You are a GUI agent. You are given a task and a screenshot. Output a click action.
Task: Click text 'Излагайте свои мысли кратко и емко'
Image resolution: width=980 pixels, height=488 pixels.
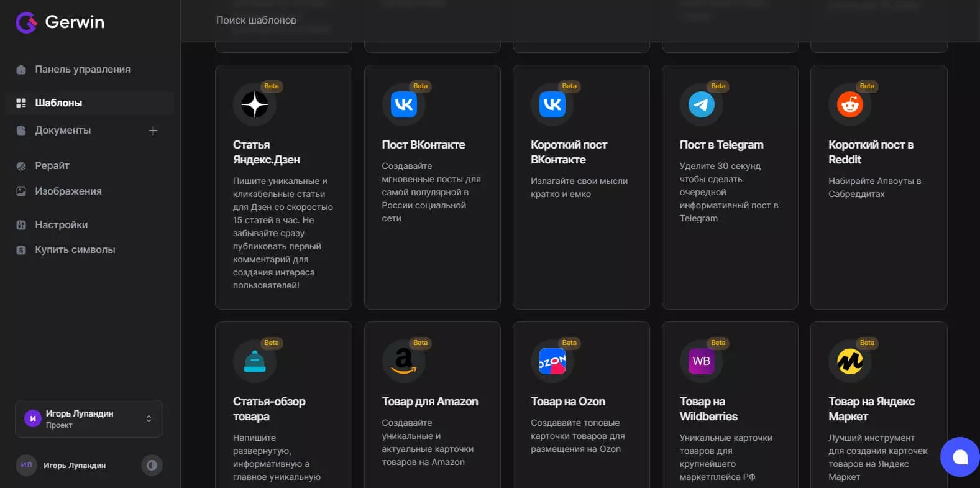(579, 188)
